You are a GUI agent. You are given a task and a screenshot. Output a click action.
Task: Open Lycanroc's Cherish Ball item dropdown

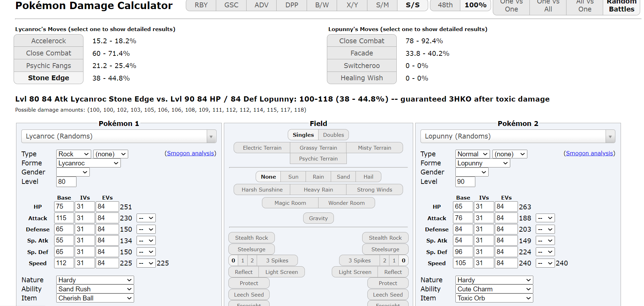[x=95, y=298]
